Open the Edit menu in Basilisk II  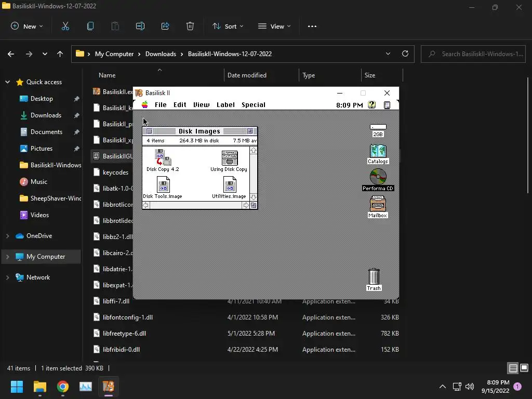pos(180,104)
